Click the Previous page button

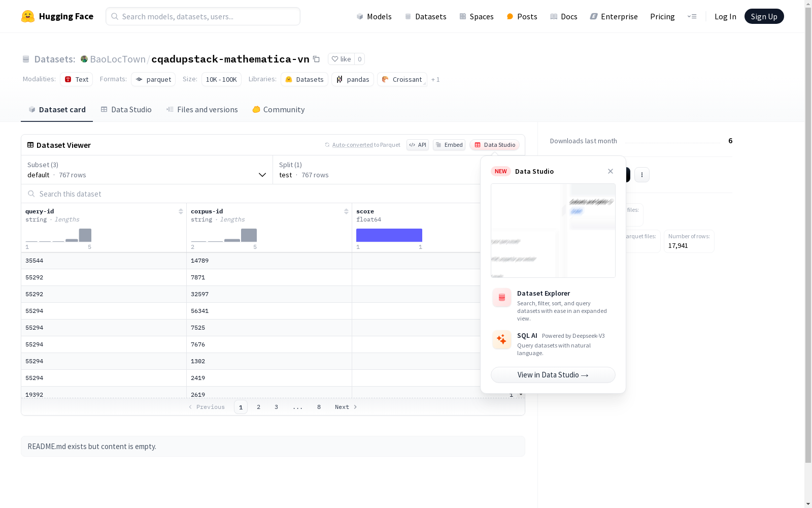(x=207, y=407)
